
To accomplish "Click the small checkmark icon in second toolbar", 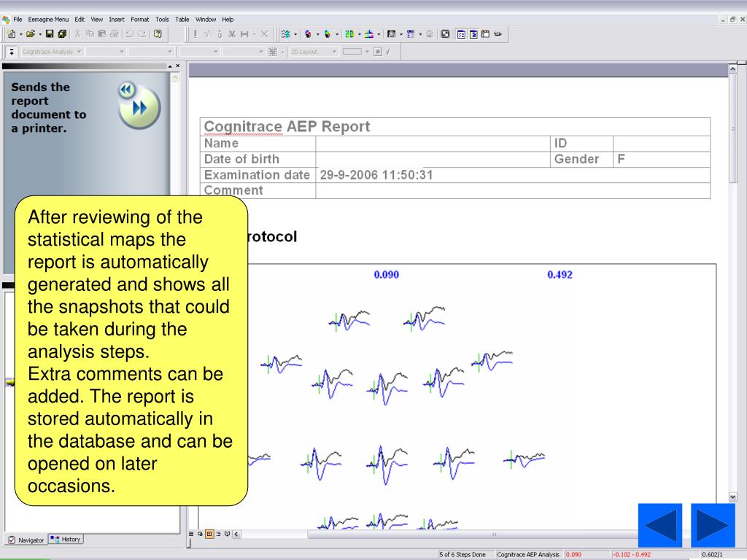I will click(x=388, y=52).
